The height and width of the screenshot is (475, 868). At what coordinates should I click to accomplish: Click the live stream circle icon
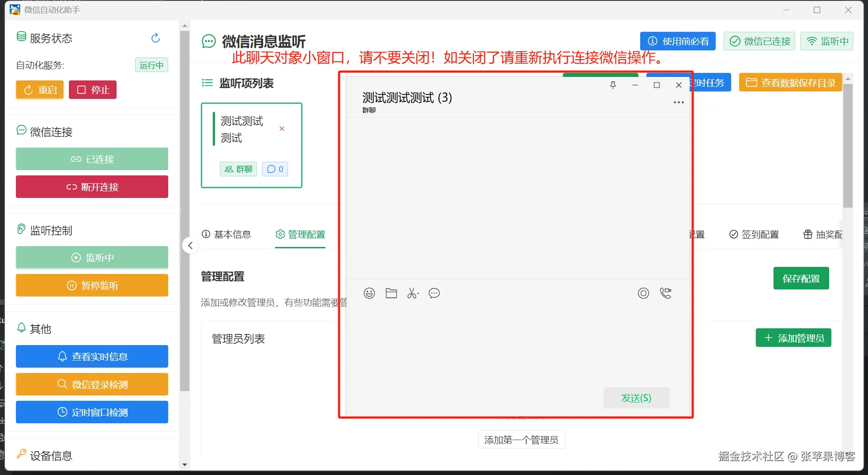pyautogui.click(x=643, y=293)
